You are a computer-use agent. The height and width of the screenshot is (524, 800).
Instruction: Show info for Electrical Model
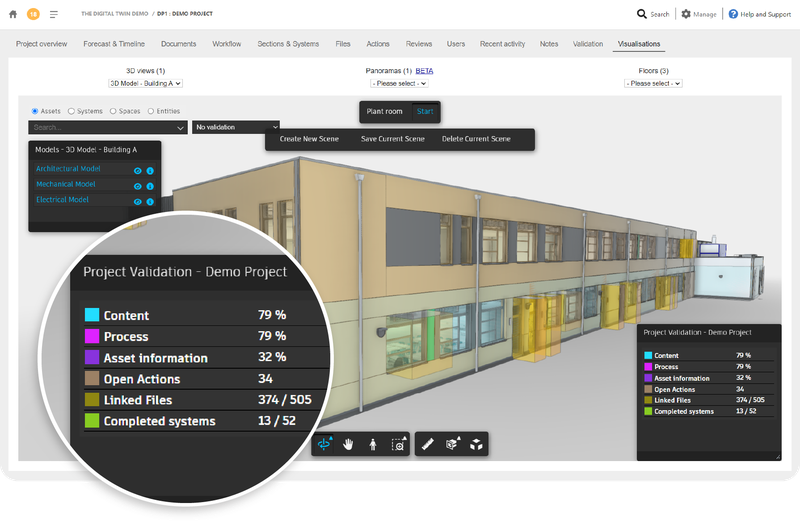(150, 202)
